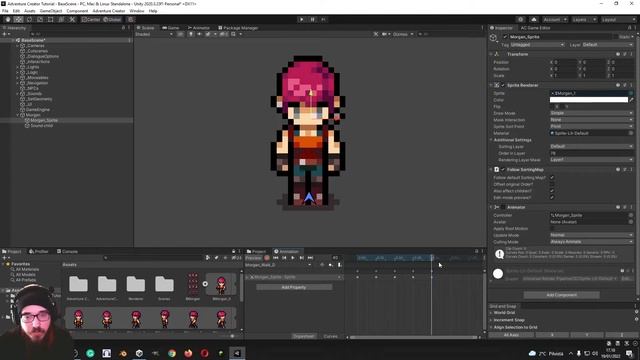Image resolution: width=640 pixels, height=360 pixels.
Task: Open the Layer dropdown showing Default
Action: [607, 44]
